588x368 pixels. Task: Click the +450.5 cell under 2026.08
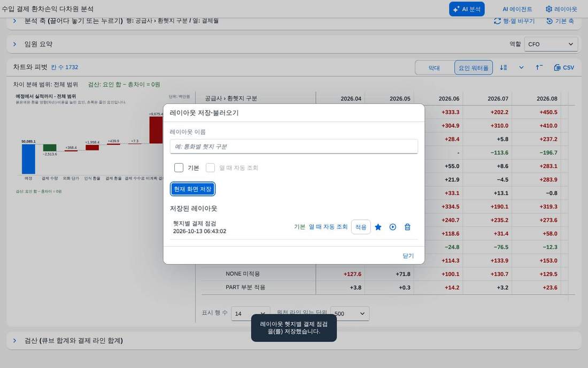pos(548,112)
